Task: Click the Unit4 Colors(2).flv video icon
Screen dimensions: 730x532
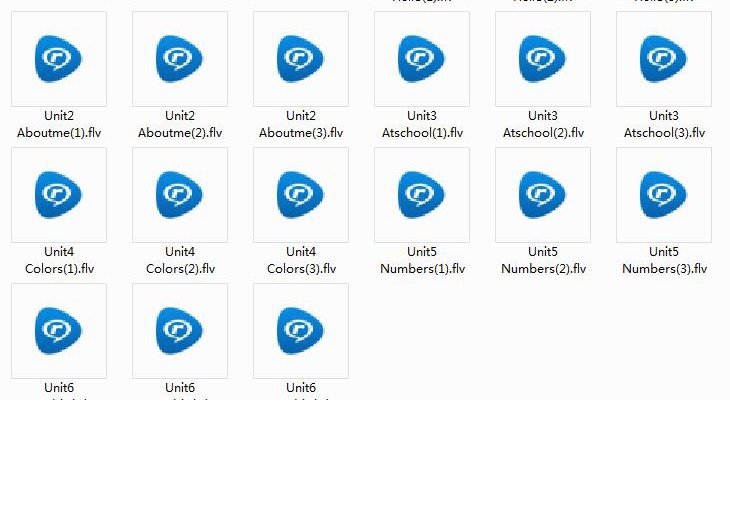Action: coord(180,195)
